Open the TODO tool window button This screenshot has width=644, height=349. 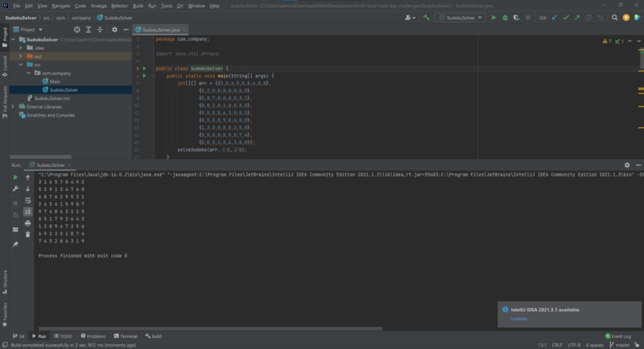coord(63,336)
